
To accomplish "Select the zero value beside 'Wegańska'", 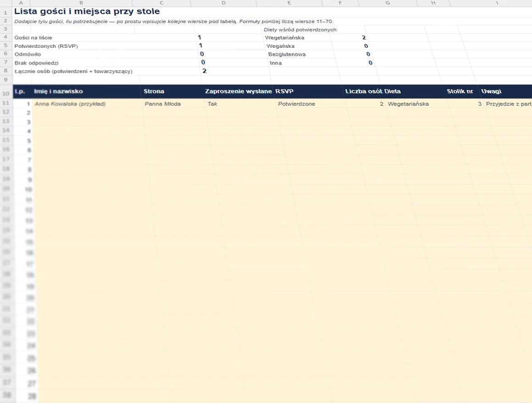I will pyautogui.click(x=366, y=46).
